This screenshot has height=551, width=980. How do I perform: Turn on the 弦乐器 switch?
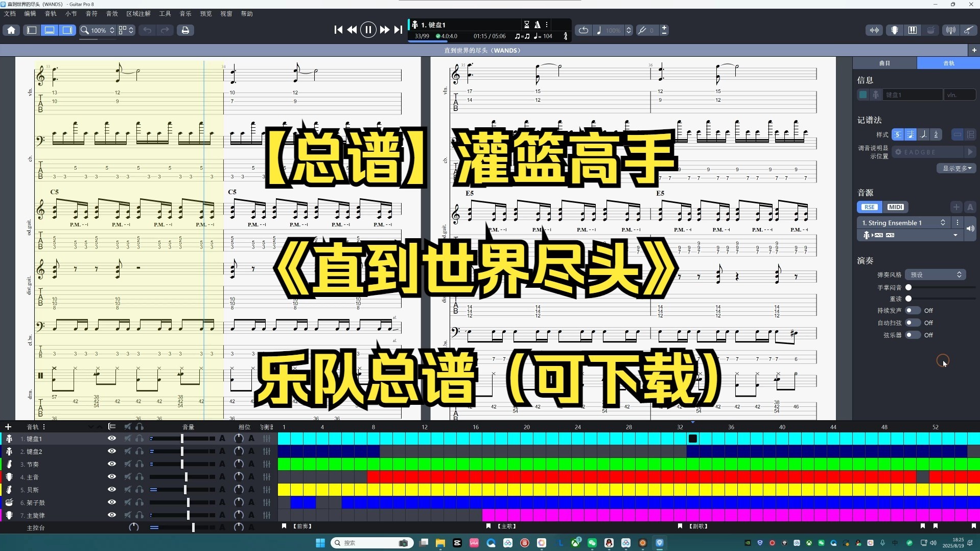[x=913, y=335]
